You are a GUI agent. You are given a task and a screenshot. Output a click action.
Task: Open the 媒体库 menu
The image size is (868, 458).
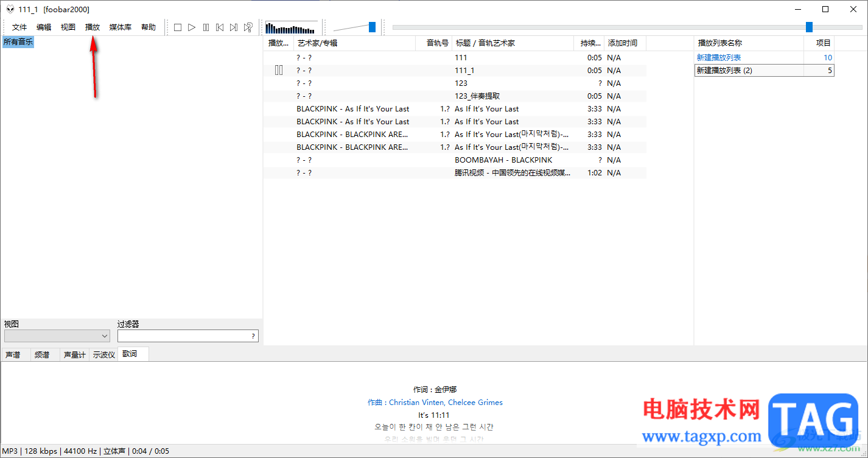121,27
